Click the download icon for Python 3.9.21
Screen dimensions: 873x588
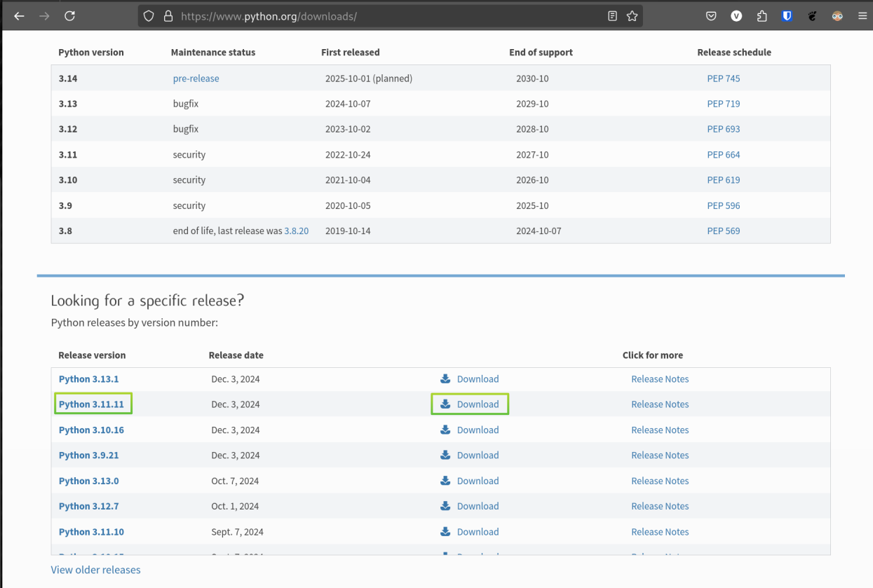(445, 455)
